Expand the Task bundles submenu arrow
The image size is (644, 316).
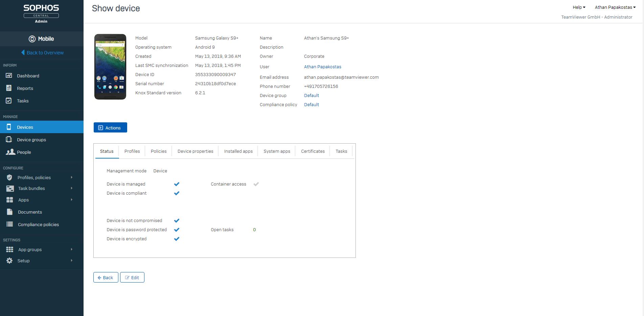click(x=72, y=188)
